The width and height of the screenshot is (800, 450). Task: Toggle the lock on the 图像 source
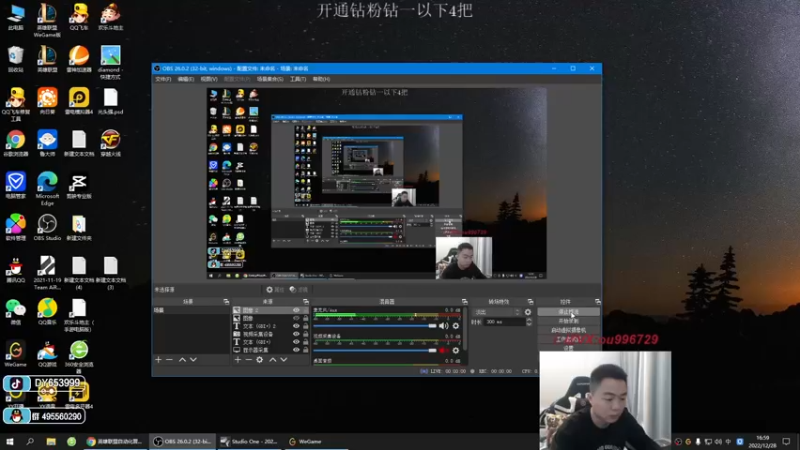coord(306,318)
